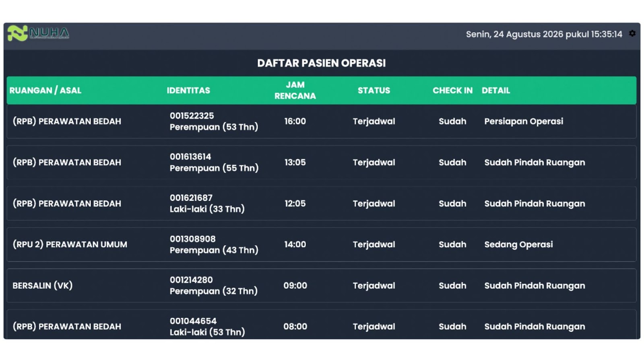The image size is (644, 362).
Task: Click the Sedang Operasi detail
Action: pyautogui.click(x=518, y=245)
